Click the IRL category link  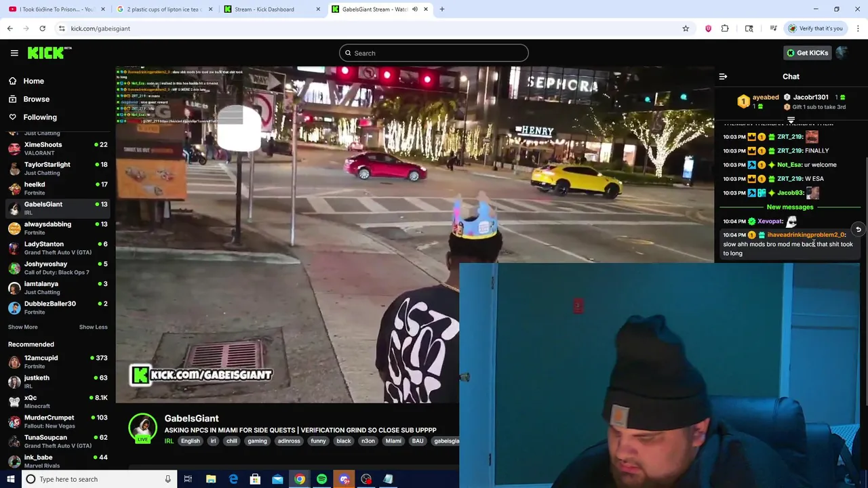coord(169,441)
